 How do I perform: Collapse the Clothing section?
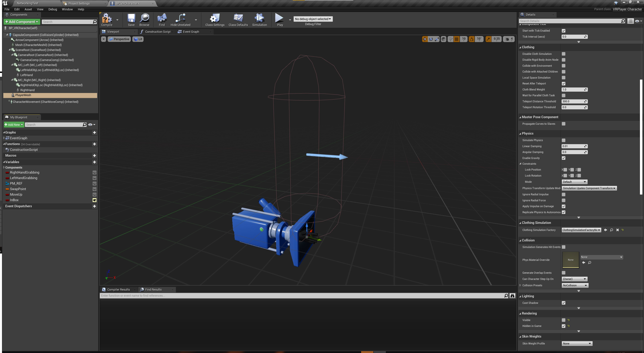[x=520, y=47]
